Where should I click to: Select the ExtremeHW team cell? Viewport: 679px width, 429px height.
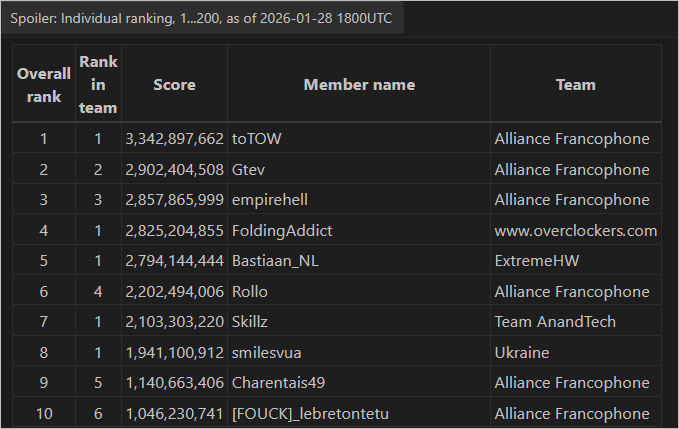[x=535, y=261]
